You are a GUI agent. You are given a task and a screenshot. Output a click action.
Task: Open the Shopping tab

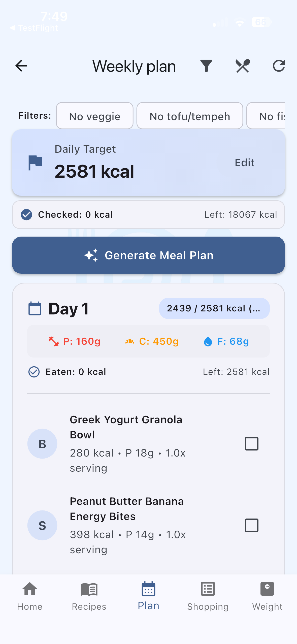[208, 596]
